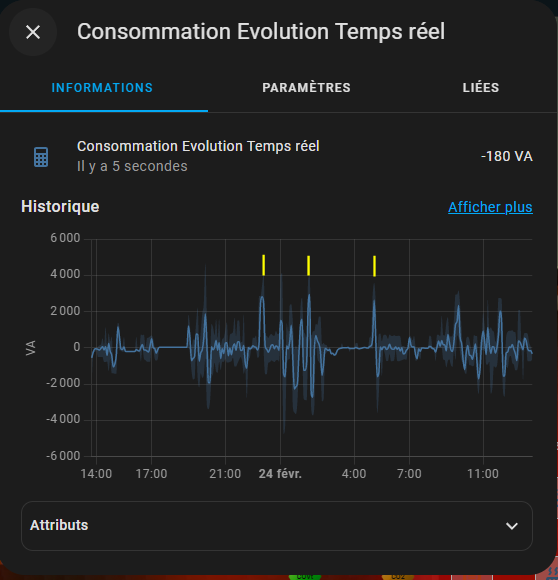This screenshot has height=580, width=558.
Task: Click the first yellow marker on the chart
Action: [x=264, y=265]
